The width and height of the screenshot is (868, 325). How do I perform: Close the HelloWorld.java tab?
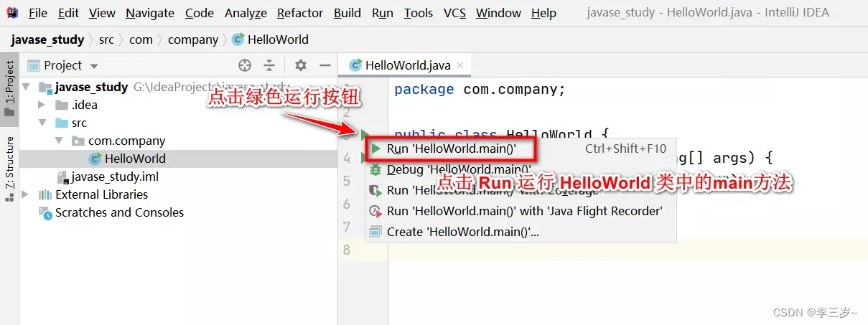pyautogui.click(x=460, y=65)
